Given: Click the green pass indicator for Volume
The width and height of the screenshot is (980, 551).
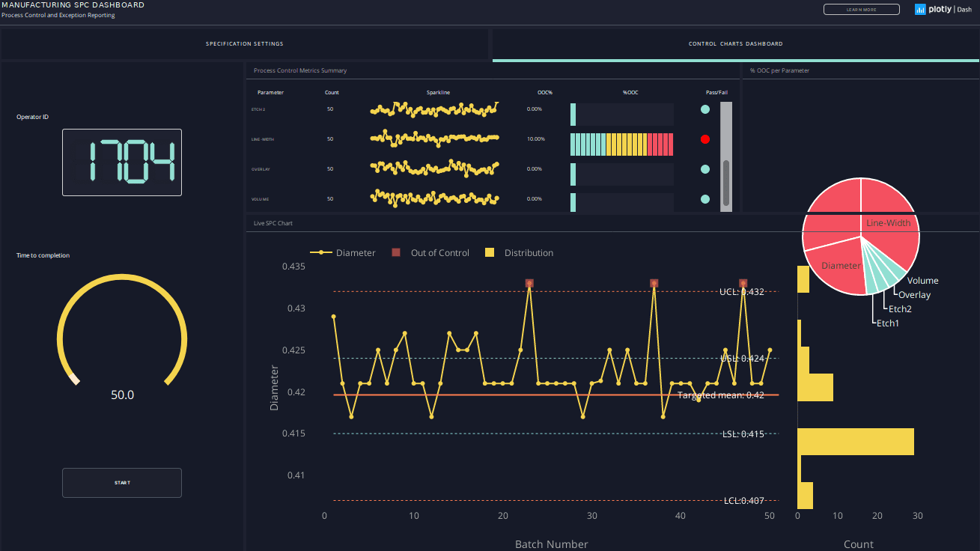Looking at the screenshot, I should pos(704,199).
